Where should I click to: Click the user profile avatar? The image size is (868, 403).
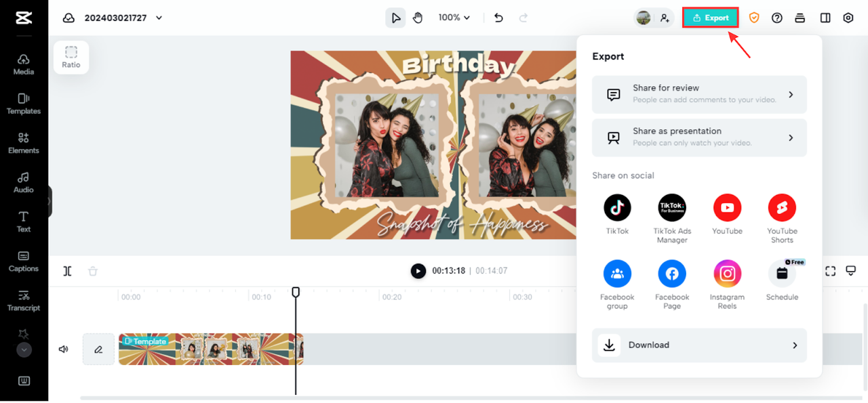click(644, 18)
